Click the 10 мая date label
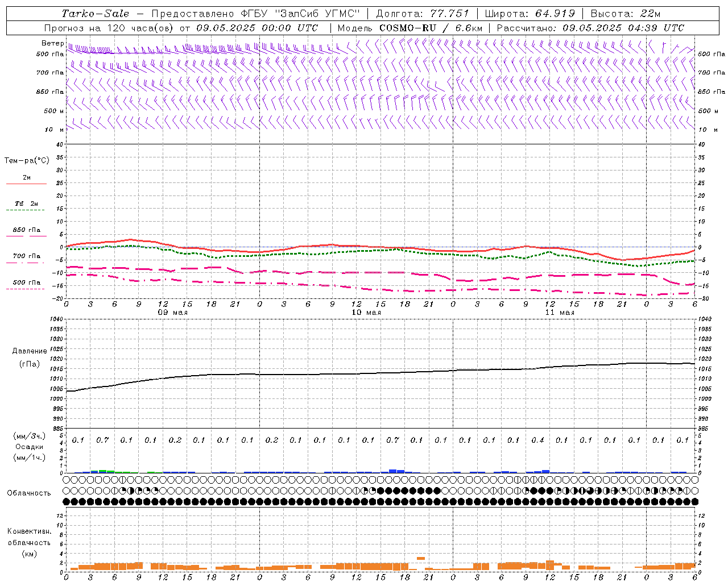The width and height of the screenshot is (728, 582). [x=366, y=313]
